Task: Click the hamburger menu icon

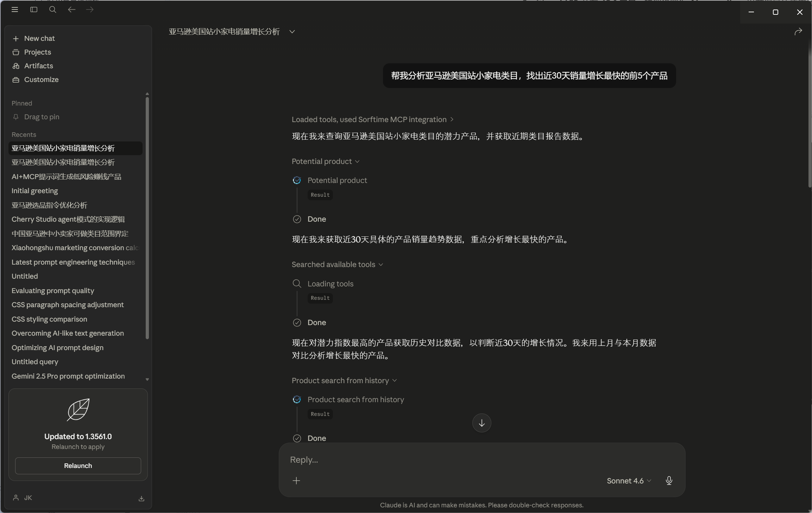Action: coord(15,9)
